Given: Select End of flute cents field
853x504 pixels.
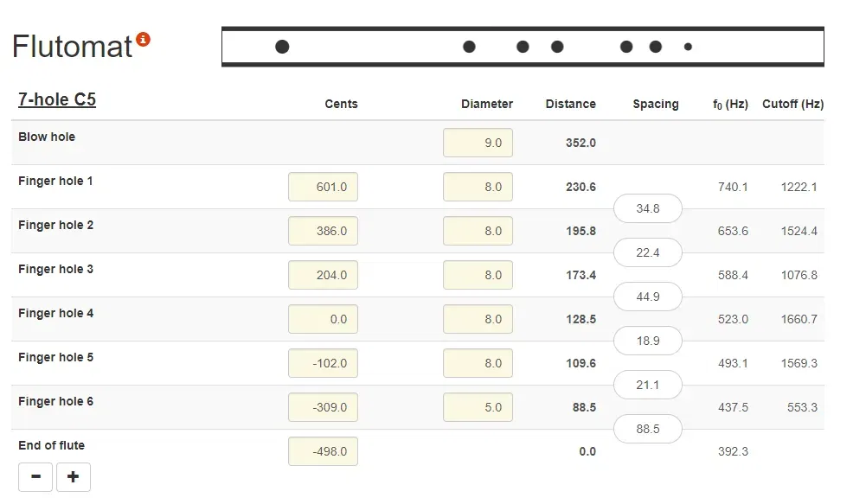Looking at the screenshot, I should point(323,451).
